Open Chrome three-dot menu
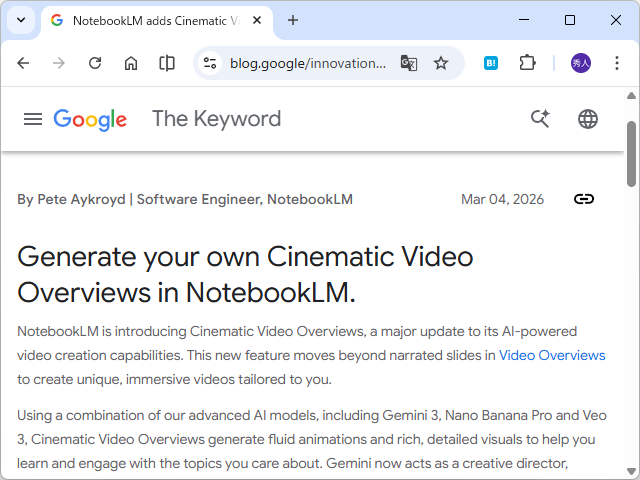 [x=616, y=63]
